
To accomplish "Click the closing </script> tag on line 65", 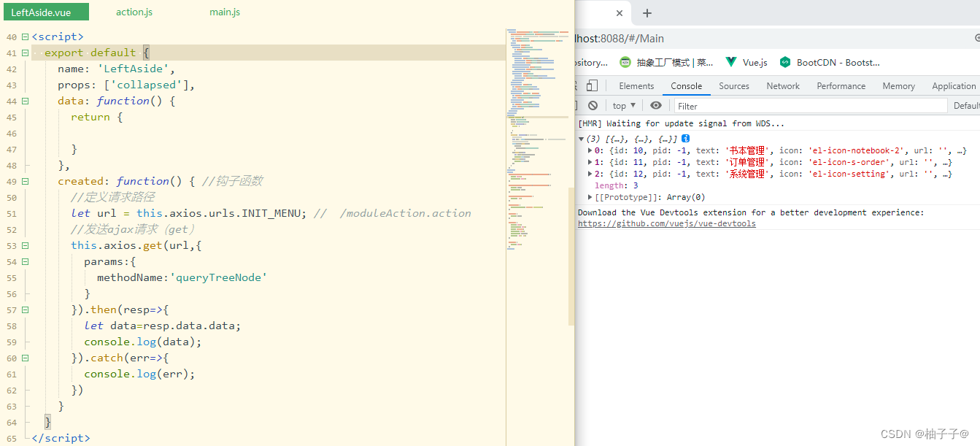I will tap(61, 438).
